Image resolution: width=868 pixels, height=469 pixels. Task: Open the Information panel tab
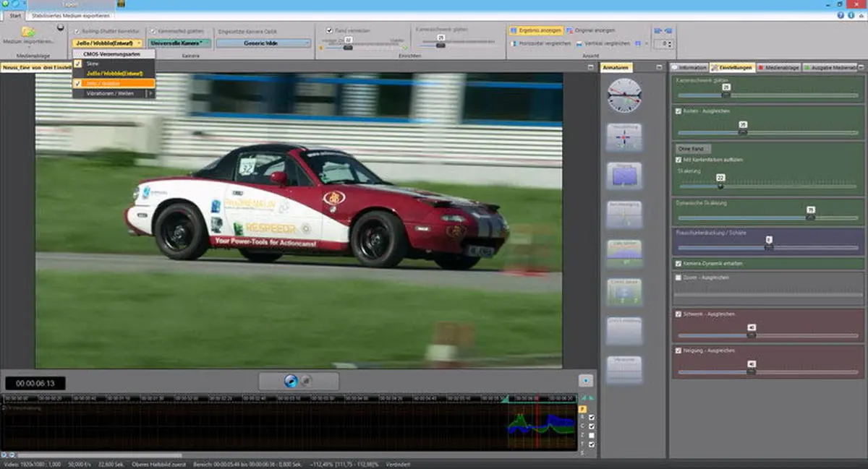pos(689,67)
